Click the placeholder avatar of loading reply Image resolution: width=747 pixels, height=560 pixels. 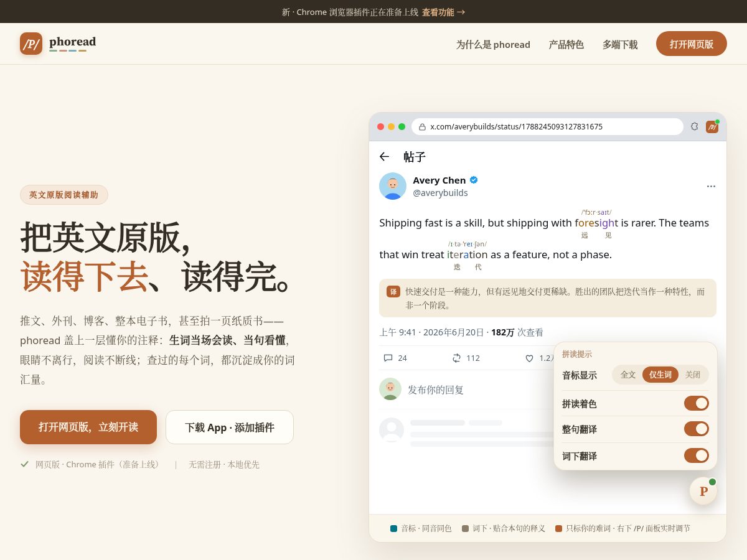tap(392, 430)
